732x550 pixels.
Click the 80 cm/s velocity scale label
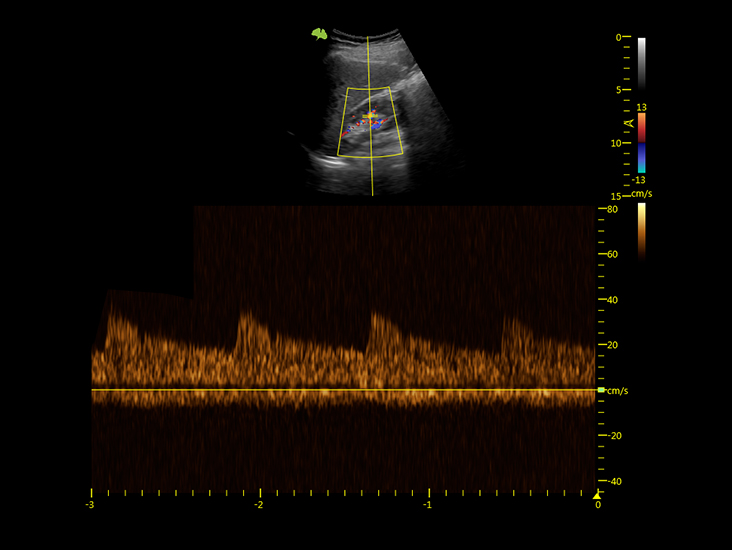coord(612,210)
